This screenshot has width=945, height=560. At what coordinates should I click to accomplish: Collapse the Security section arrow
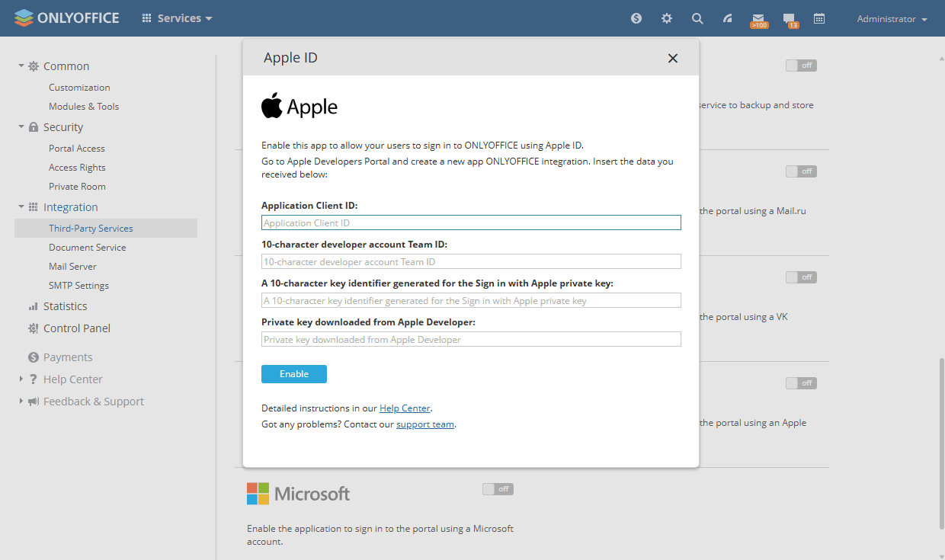21,127
